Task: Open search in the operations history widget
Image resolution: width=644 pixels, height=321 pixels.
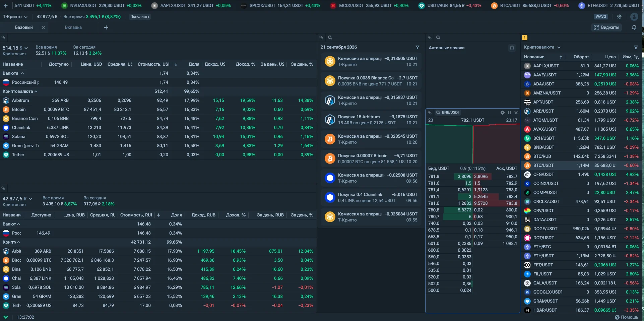Action: click(330, 38)
